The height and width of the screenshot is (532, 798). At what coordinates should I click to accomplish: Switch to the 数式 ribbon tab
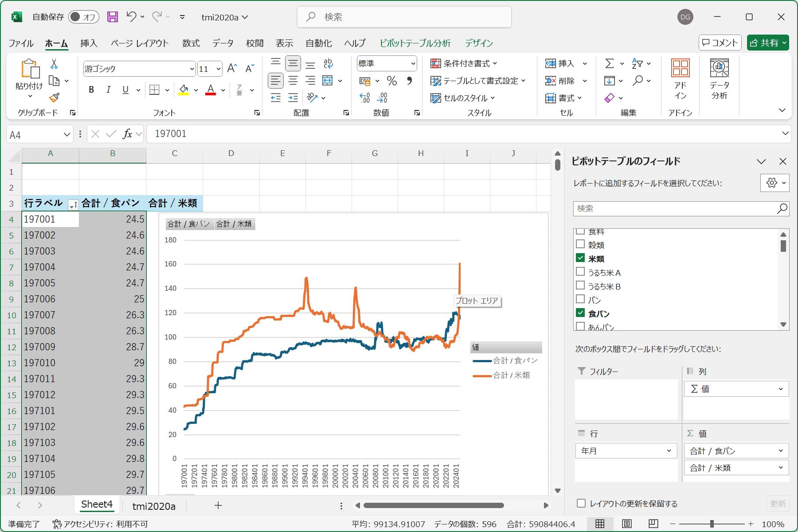tap(191, 43)
